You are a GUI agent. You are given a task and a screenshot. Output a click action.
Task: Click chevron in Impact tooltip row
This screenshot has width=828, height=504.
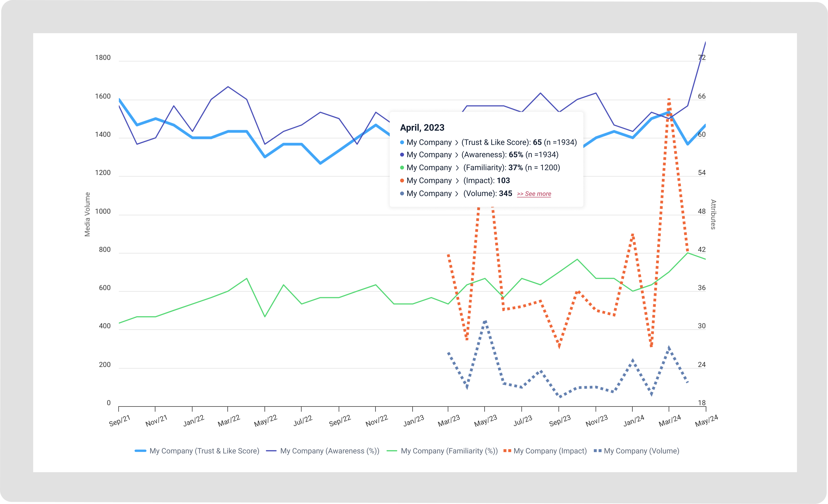pyautogui.click(x=457, y=181)
